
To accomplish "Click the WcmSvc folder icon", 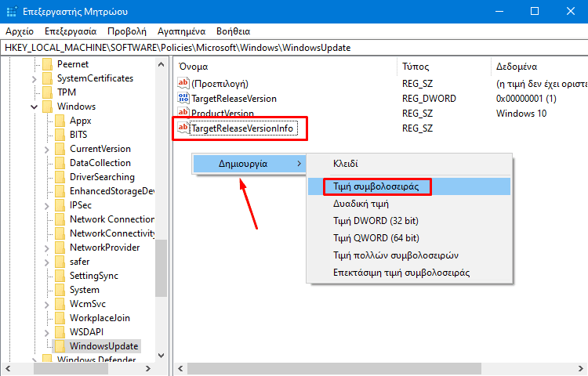I will [60, 304].
